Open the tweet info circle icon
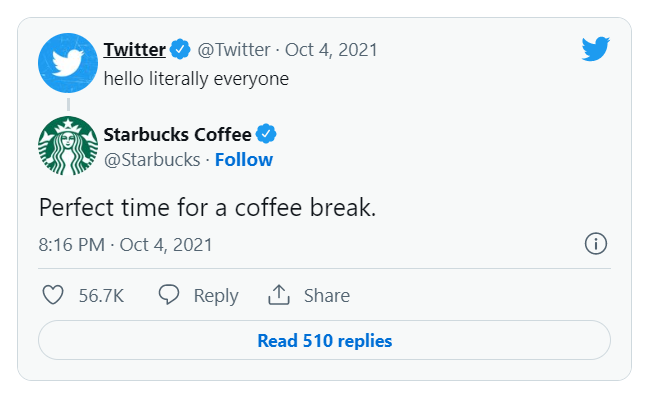Viewport: 657px width, 399px height. click(x=595, y=244)
